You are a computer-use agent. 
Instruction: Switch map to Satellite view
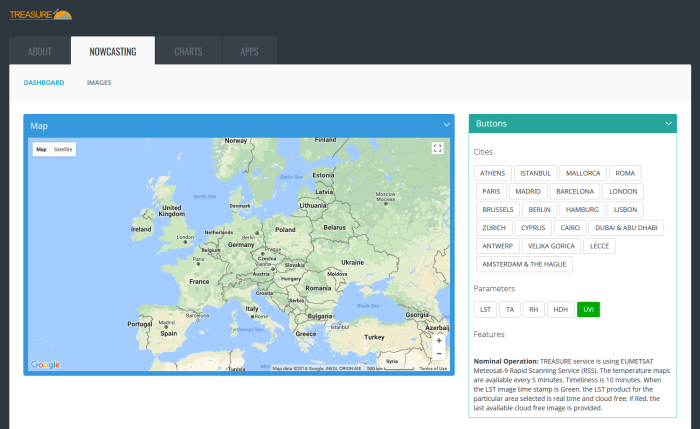coord(63,150)
